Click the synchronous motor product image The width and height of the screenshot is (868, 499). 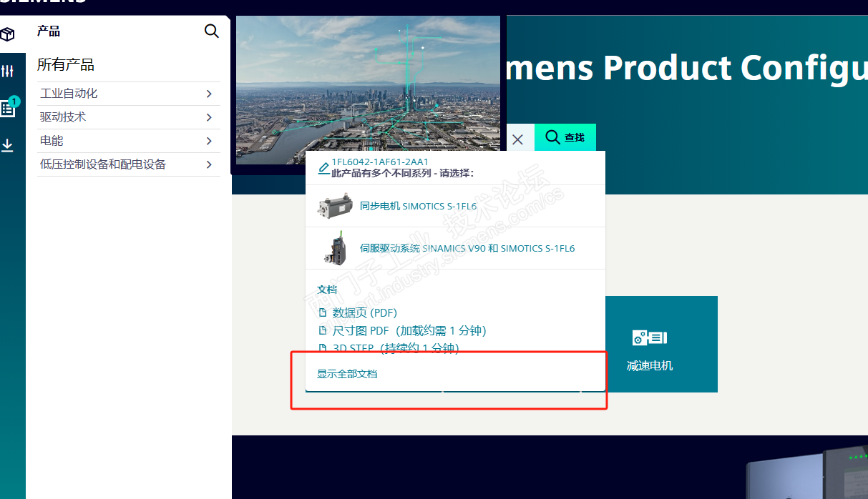[335, 207]
